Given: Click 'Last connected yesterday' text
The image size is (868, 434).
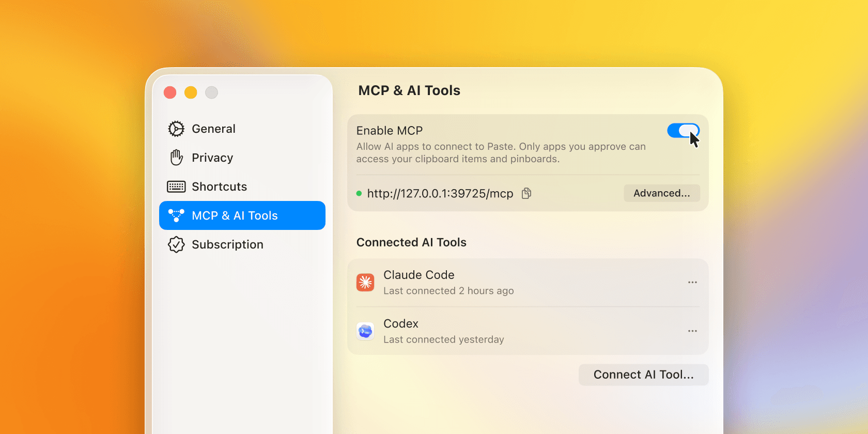Looking at the screenshot, I should [x=444, y=339].
